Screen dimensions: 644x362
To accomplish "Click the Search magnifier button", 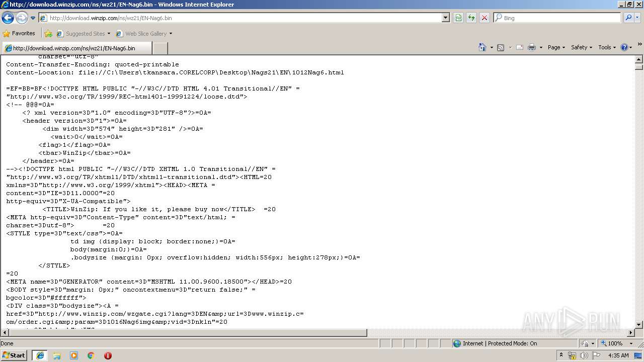I will (x=628, y=18).
